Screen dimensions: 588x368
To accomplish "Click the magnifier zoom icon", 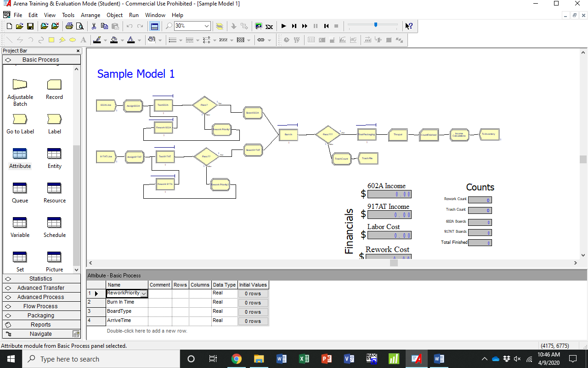I will [x=169, y=26].
